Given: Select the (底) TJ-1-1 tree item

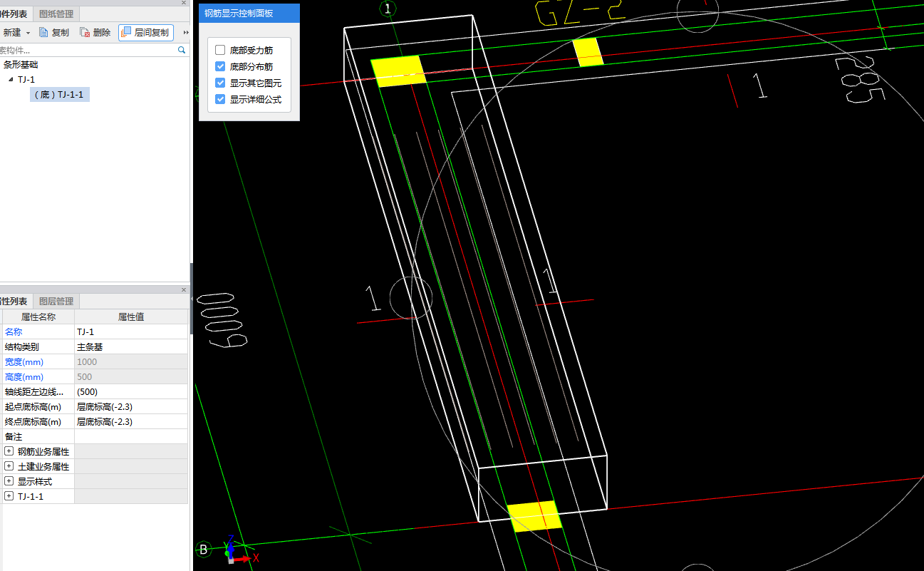Looking at the screenshot, I should point(60,94).
